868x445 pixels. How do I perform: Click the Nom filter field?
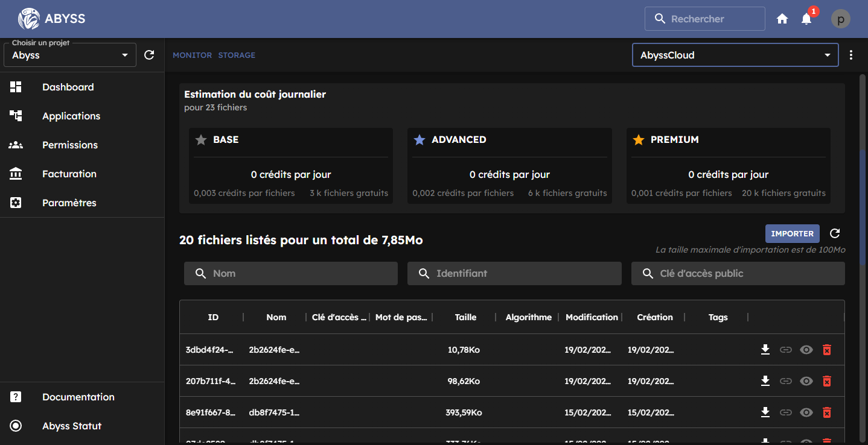291,273
